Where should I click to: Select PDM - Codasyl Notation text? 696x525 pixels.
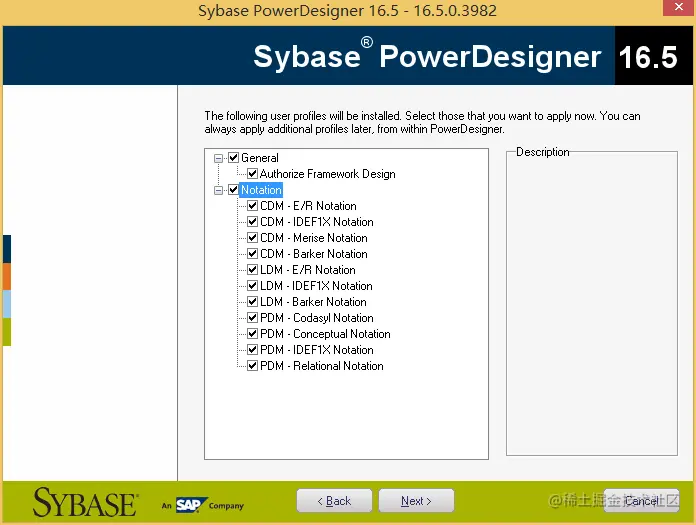(317, 318)
